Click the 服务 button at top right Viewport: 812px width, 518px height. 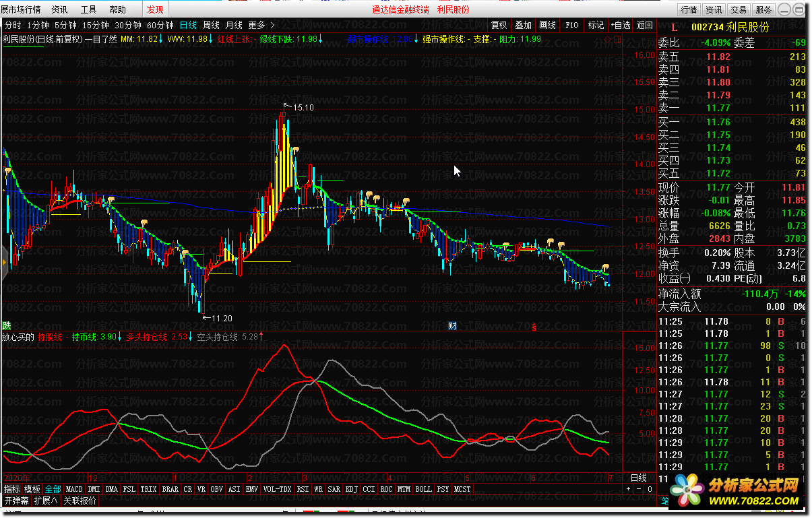coord(763,9)
